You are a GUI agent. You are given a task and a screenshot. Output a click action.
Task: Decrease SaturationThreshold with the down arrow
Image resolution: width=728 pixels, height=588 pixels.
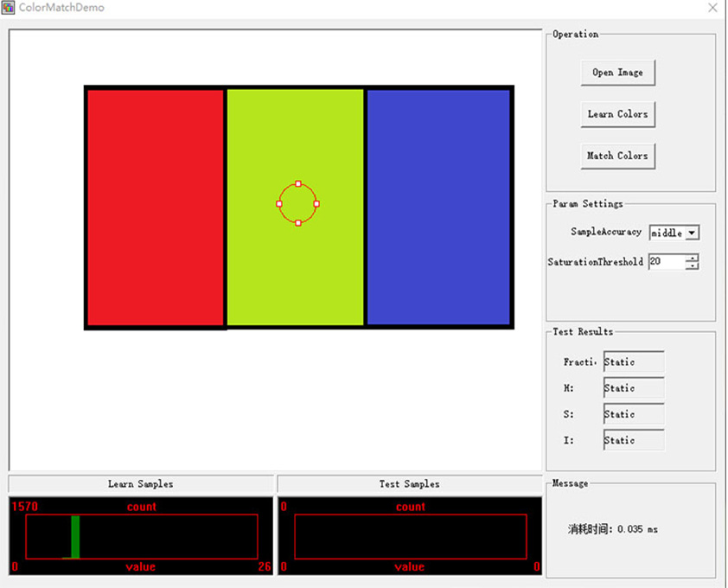point(692,265)
